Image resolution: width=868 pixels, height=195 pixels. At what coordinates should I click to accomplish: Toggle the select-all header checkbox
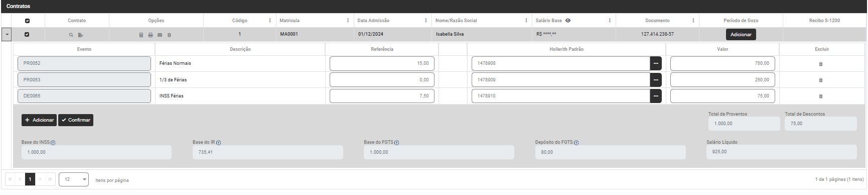27,21
